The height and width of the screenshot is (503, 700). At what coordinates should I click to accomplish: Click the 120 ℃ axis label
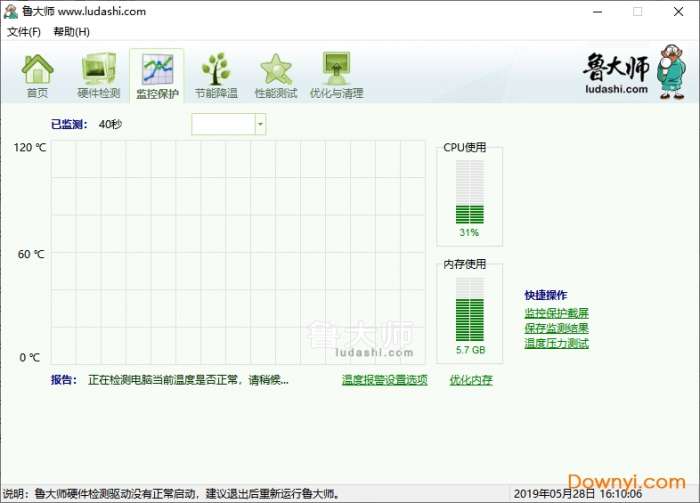(x=30, y=147)
